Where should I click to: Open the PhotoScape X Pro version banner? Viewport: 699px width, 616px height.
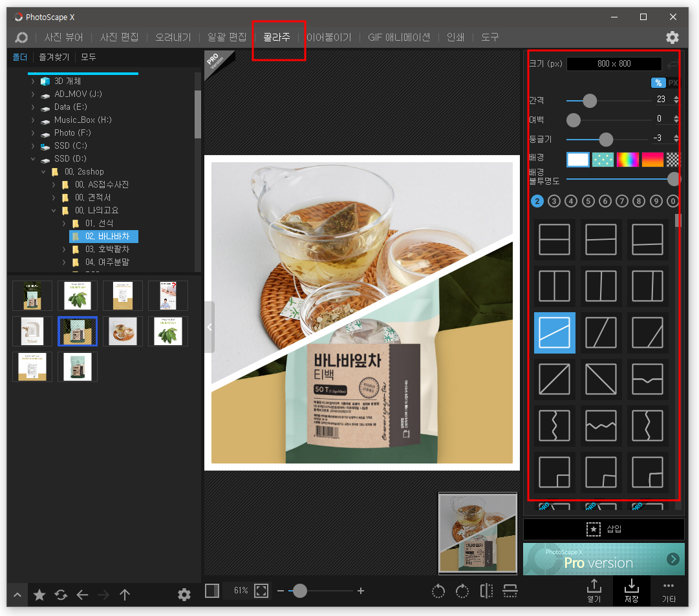click(x=603, y=559)
